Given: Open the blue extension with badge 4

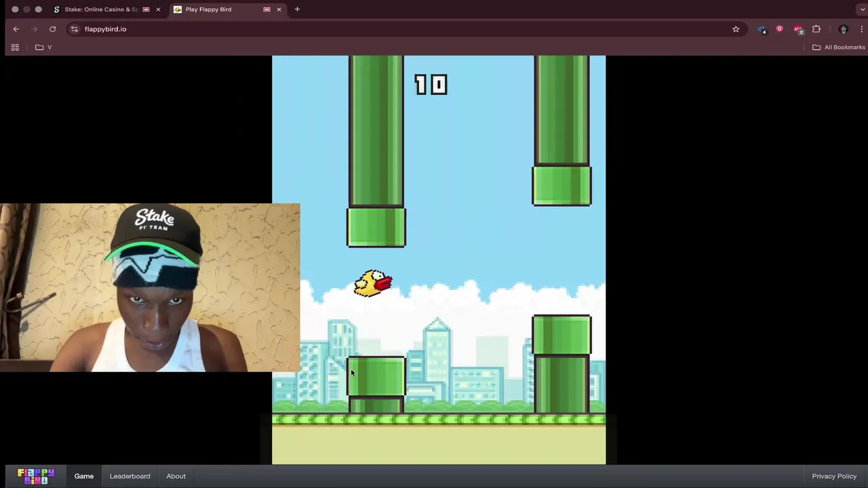Looking at the screenshot, I should coord(762,29).
